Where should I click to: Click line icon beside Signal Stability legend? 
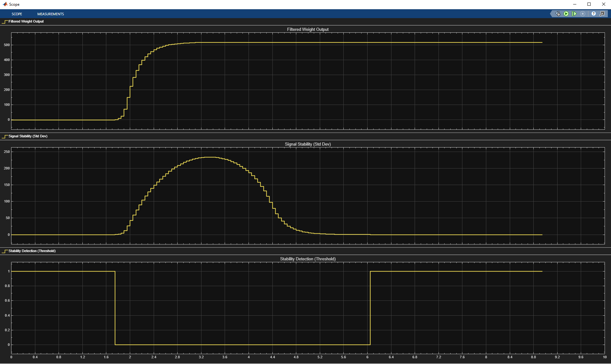tap(5, 136)
